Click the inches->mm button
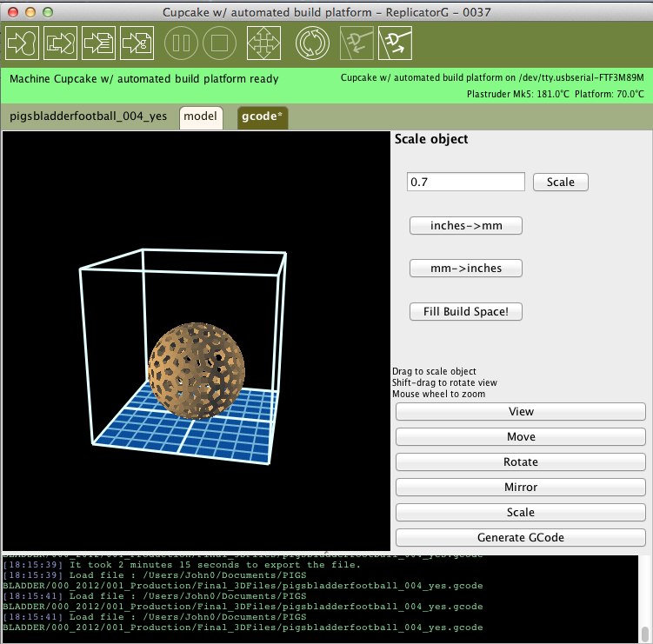The image size is (653, 644). click(466, 226)
